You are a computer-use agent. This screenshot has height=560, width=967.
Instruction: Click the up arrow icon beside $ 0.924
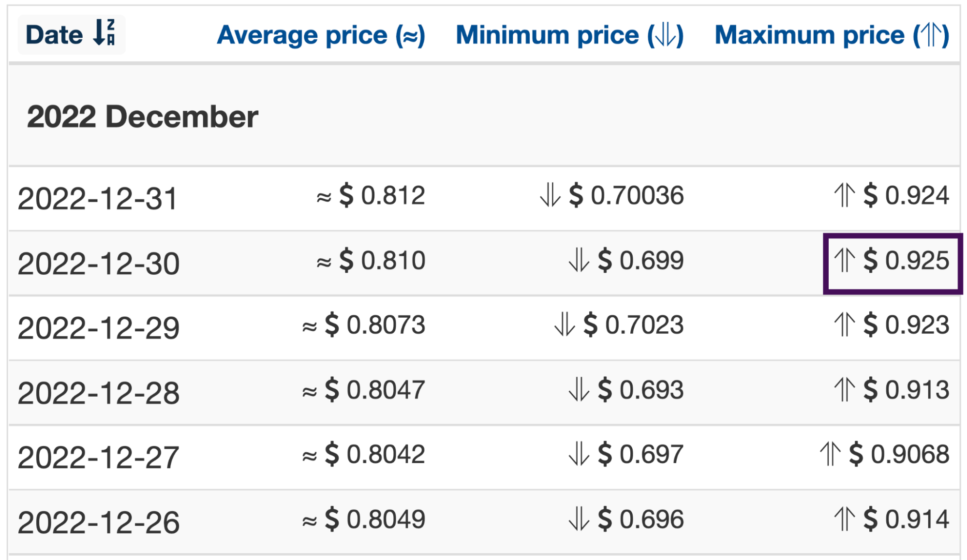click(x=845, y=195)
